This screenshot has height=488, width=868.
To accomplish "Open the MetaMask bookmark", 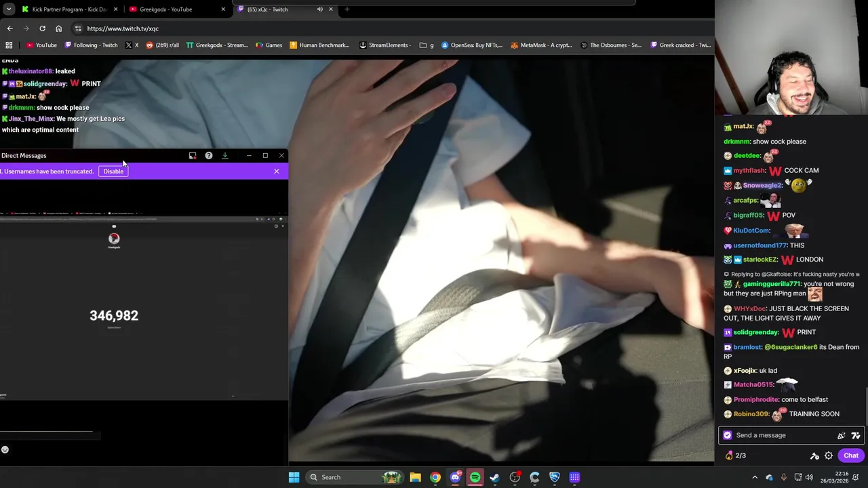I will [x=542, y=45].
